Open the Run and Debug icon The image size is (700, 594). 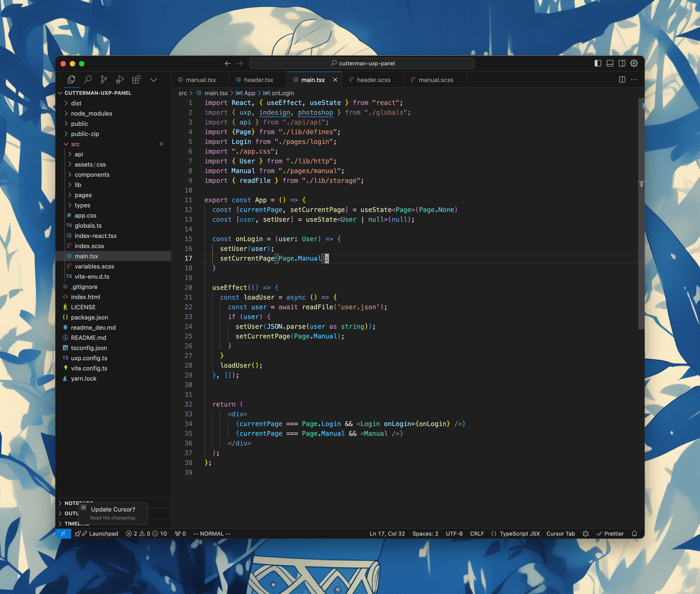[x=120, y=80]
